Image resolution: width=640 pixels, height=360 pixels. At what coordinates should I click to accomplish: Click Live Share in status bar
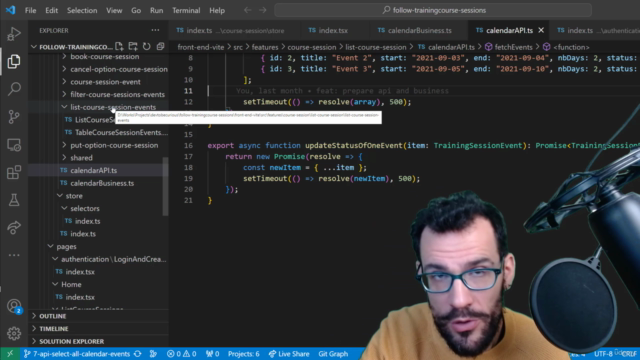point(289,354)
